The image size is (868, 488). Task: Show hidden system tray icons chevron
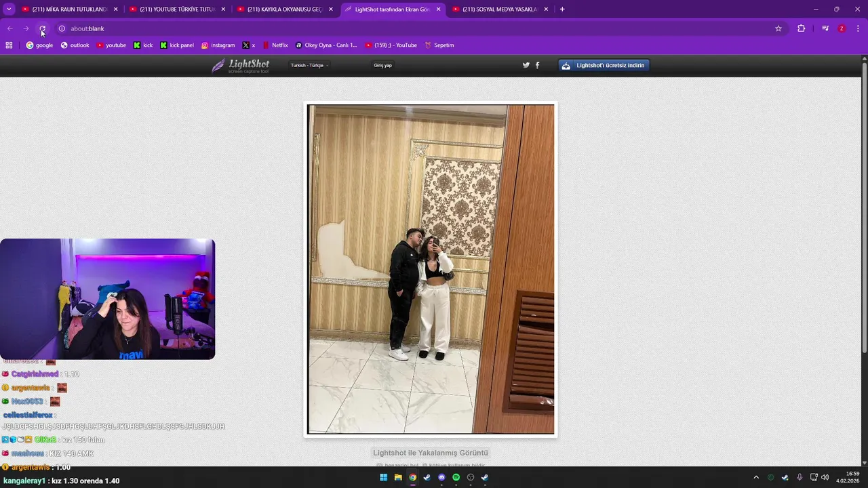tap(756, 477)
